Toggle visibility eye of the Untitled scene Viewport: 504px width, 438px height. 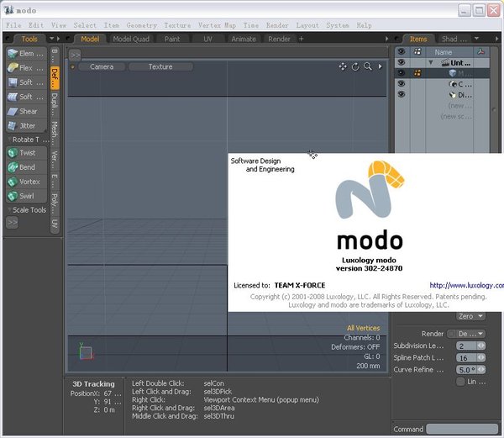[402, 62]
